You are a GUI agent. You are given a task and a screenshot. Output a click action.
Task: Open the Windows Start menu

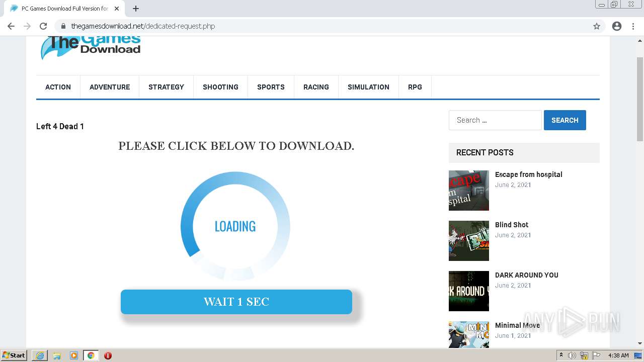click(x=14, y=355)
